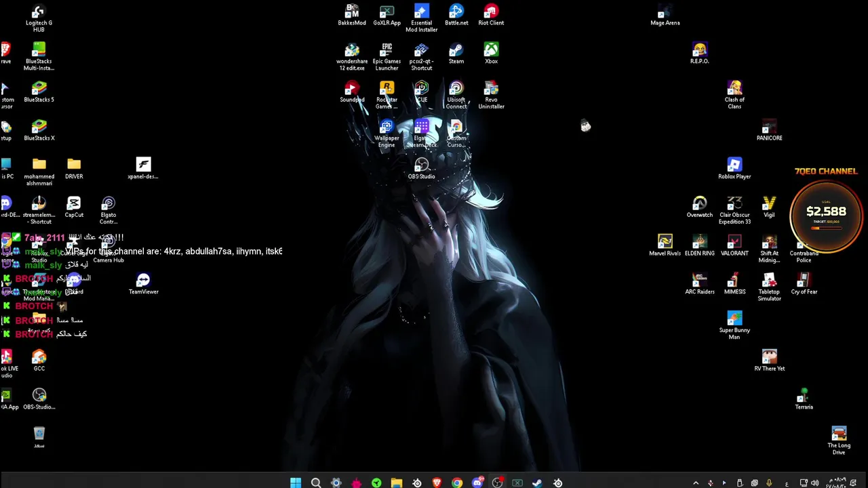
Task: Select the BlueStacks X desktop icon
Action: tap(39, 131)
